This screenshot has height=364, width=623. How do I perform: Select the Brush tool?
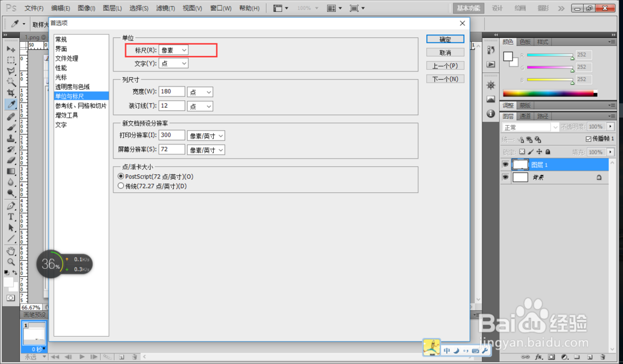click(x=11, y=128)
